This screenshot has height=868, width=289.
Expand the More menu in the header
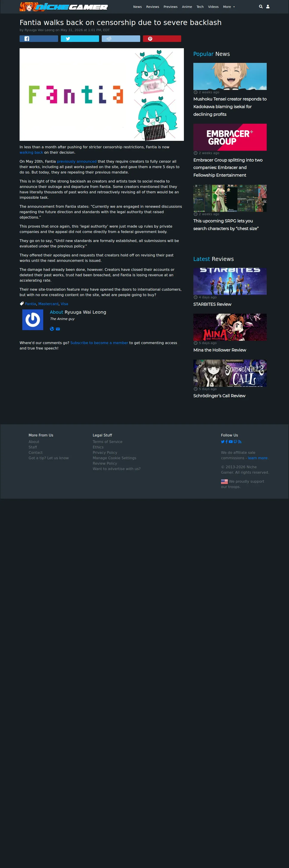pyautogui.click(x=229, y=7)
